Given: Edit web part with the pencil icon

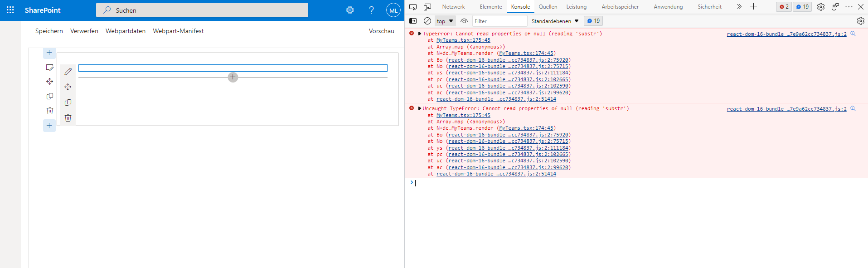Looking at the screenshot, I should point(68,72).
